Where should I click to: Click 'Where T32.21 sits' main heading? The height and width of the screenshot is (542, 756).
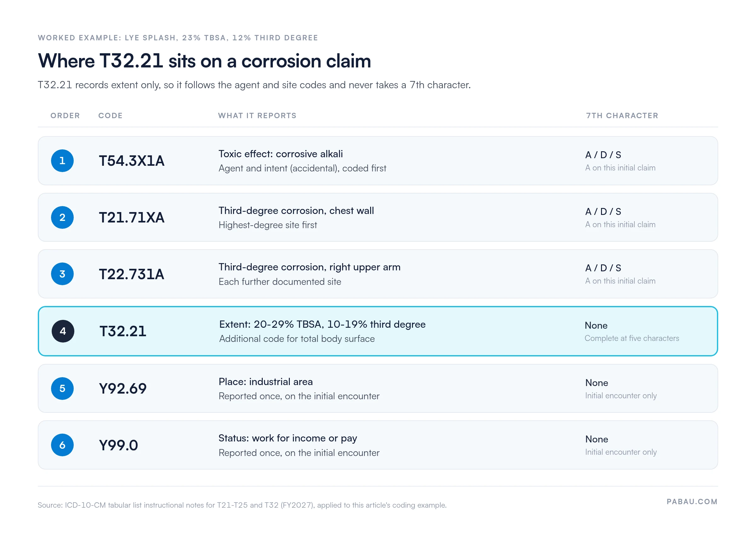[x=204, y=61]
